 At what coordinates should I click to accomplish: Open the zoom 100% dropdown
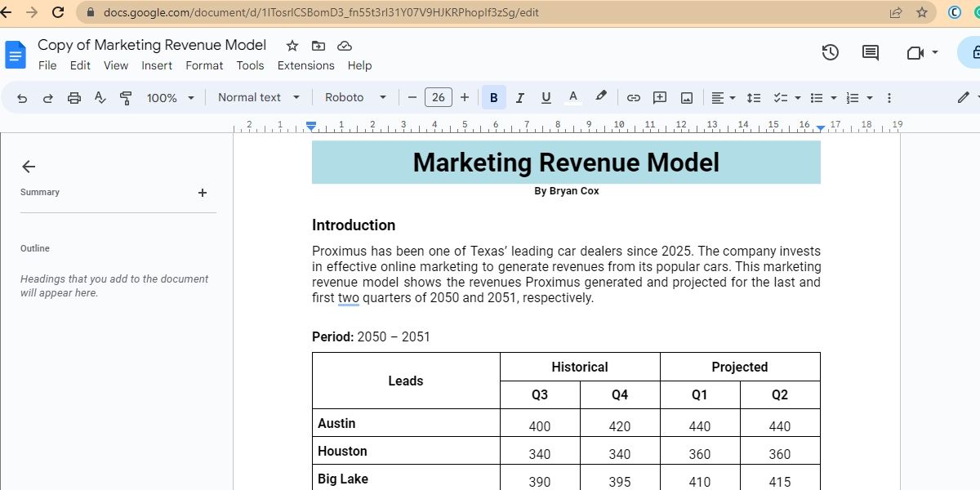[x=170, y=98]
